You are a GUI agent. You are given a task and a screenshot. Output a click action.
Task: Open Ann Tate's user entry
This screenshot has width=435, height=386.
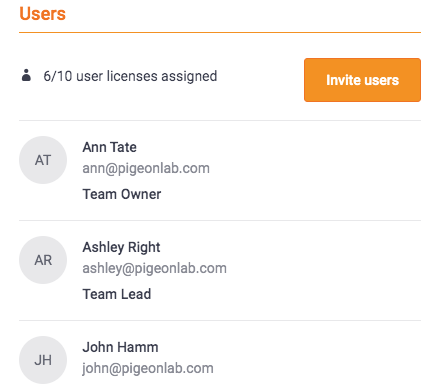220,170
